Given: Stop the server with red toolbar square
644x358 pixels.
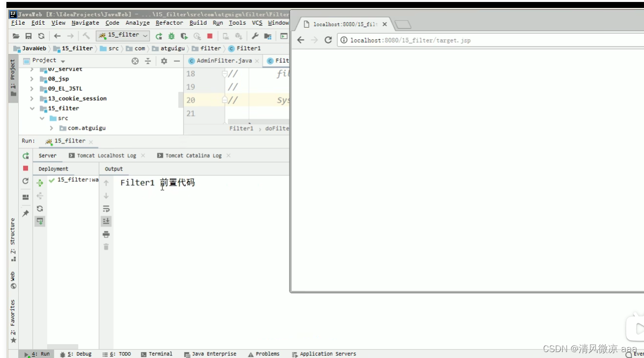Looking at the screenshot, I should pyautogui.click(x=210, y=36).
